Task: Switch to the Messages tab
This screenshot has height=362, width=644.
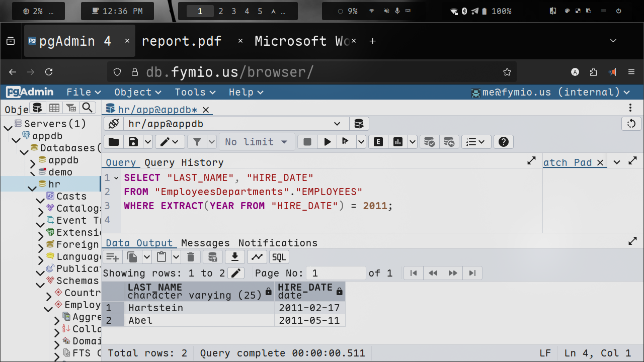Action: (x=205, y=243)
